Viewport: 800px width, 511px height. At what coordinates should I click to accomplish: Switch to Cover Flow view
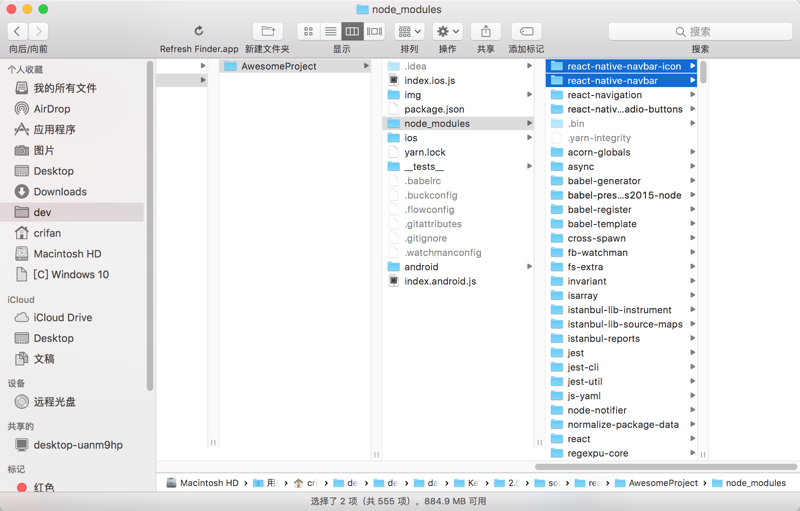tap(374, 32)
